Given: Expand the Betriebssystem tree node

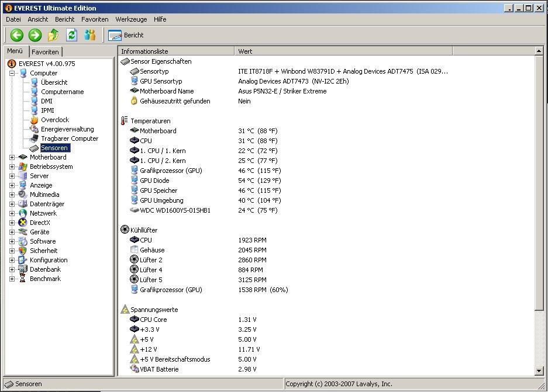Looking at the screenshot, I should click(12, 167).
